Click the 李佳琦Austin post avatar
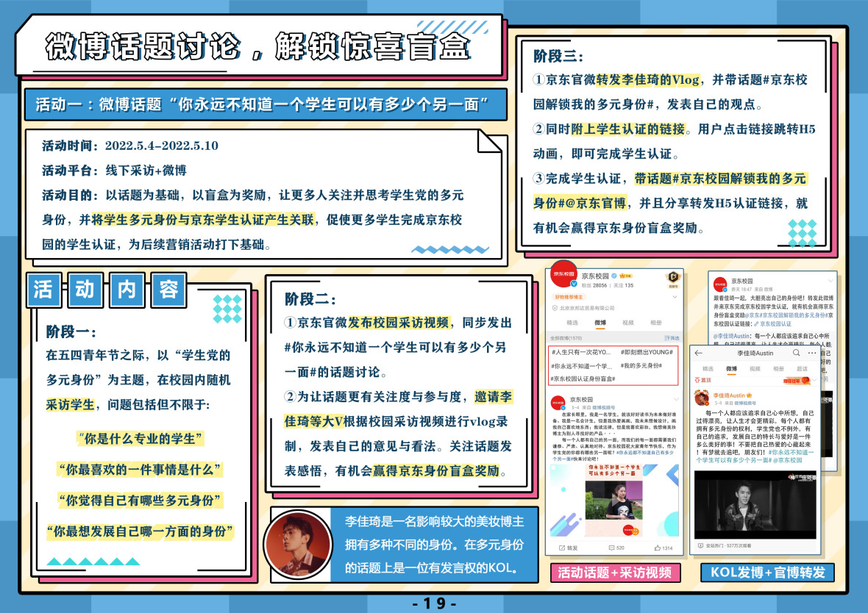Screen dimensions: 868x613 coord(702,398)
